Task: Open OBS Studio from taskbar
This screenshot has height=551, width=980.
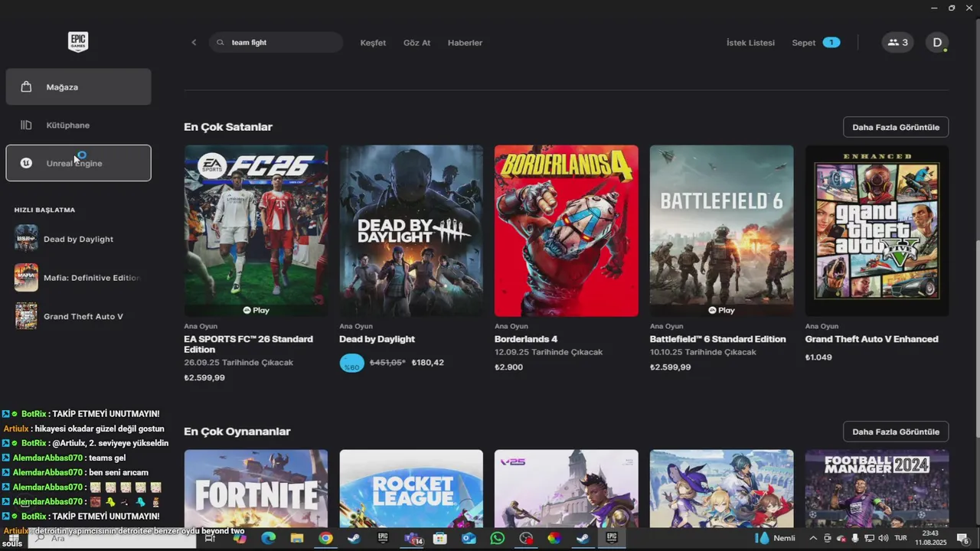Action: (526, 538)
